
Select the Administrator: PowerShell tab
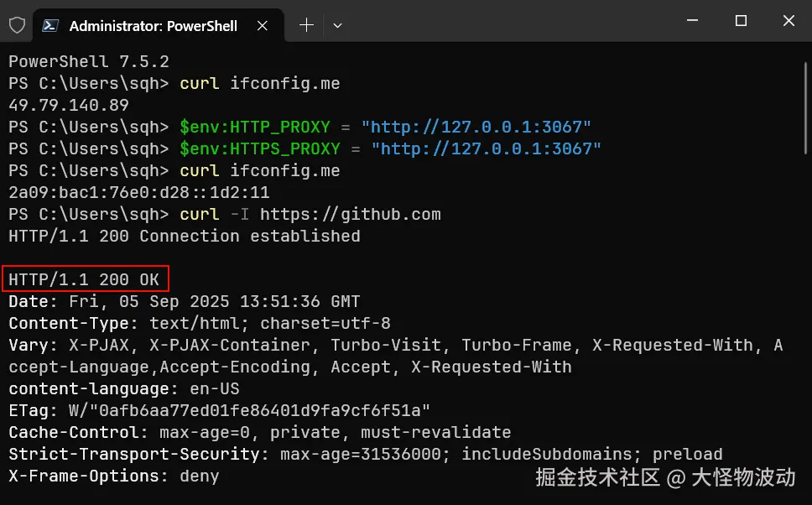pyautogui.click(x=153, y=26)
